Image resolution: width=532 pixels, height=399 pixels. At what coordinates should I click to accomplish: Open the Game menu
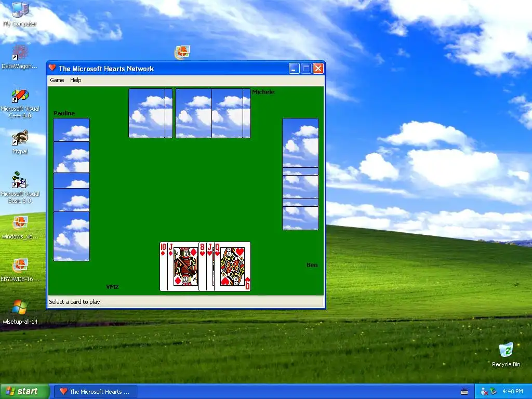[57, 80]
